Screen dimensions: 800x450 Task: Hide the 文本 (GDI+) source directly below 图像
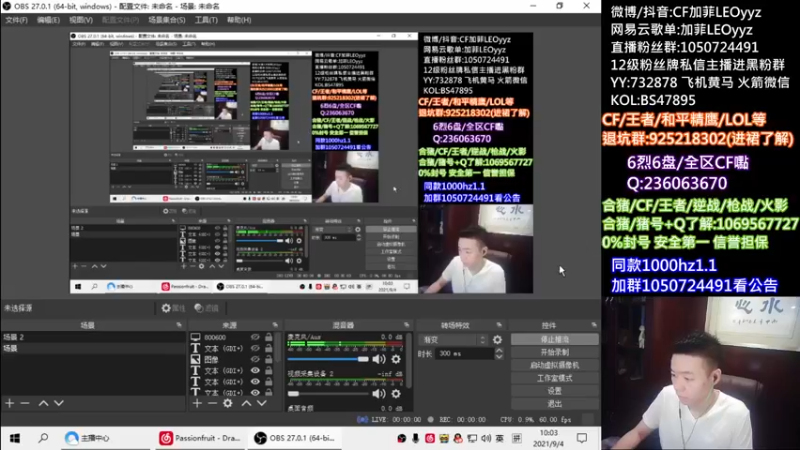pyautogui.click(x=255, y=370)
